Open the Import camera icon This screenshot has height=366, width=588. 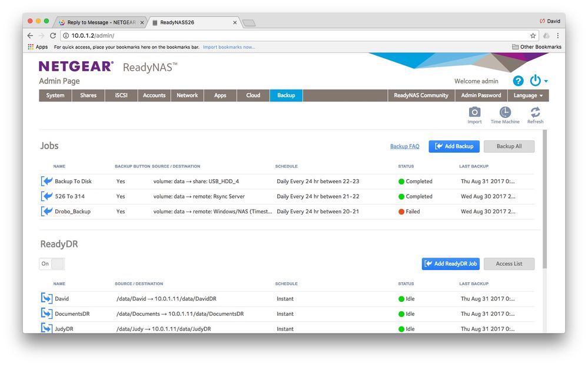point(474,112)
